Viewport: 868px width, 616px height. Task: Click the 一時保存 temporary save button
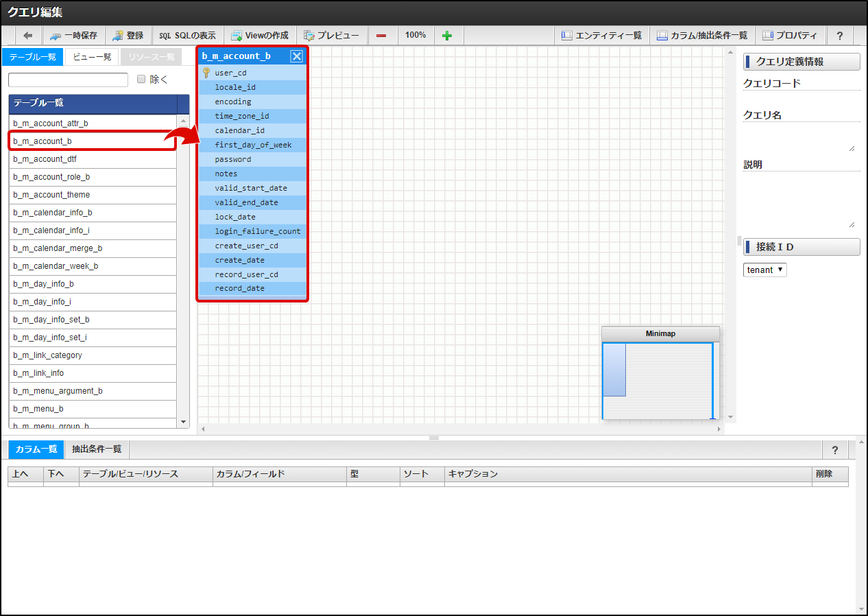click(74, 36)
